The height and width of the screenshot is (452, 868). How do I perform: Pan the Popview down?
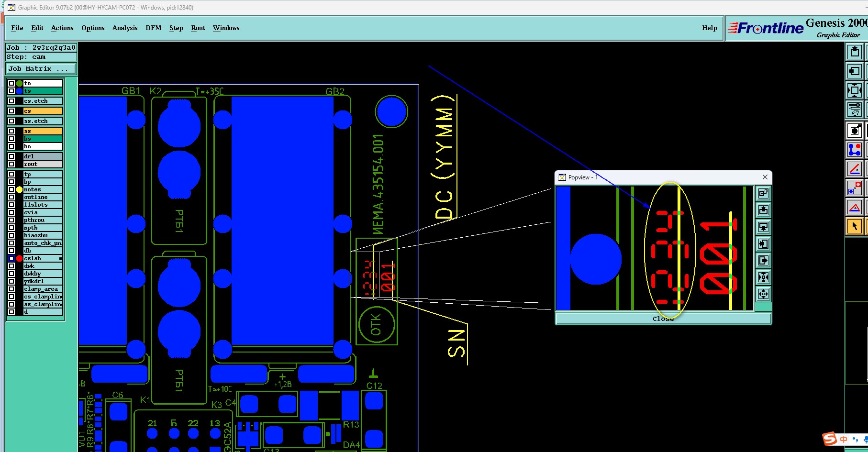click(764, 227)
